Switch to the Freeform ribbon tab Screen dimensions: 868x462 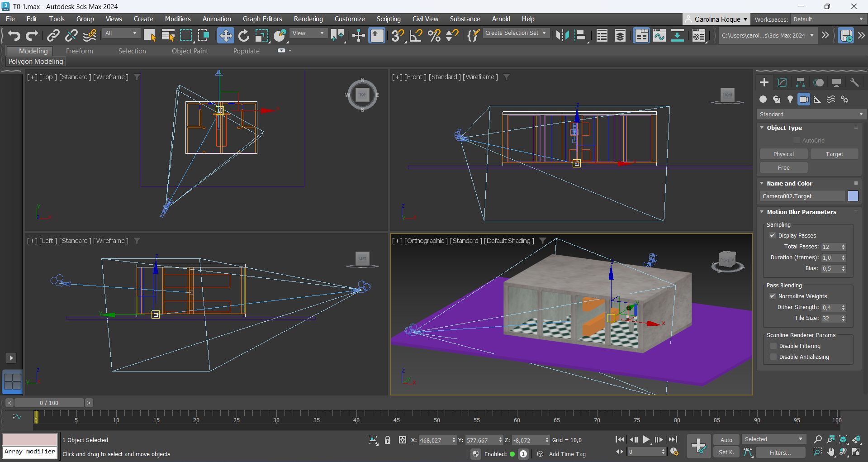(x=79, y=51)
